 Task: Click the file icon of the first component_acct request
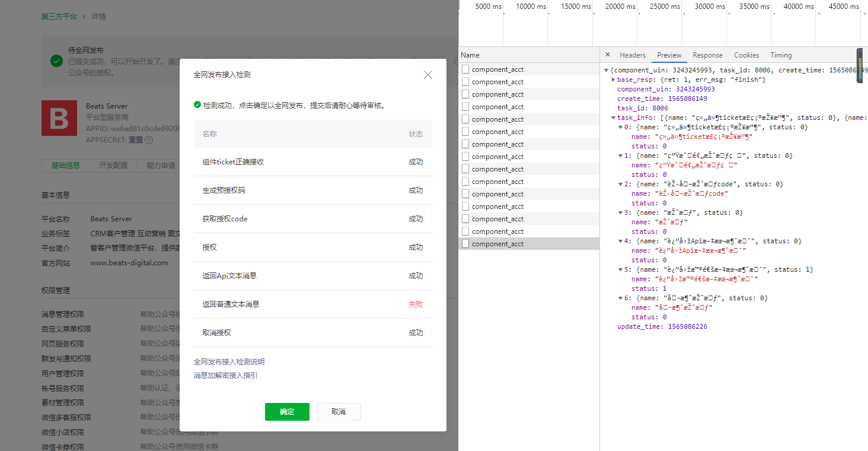[465, 69]
